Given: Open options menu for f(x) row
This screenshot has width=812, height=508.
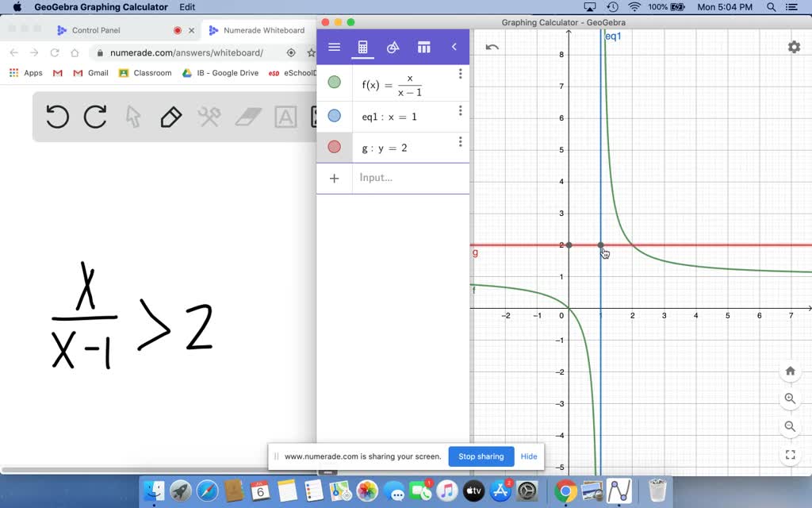Looking at the screenshot, I should 460,75.
